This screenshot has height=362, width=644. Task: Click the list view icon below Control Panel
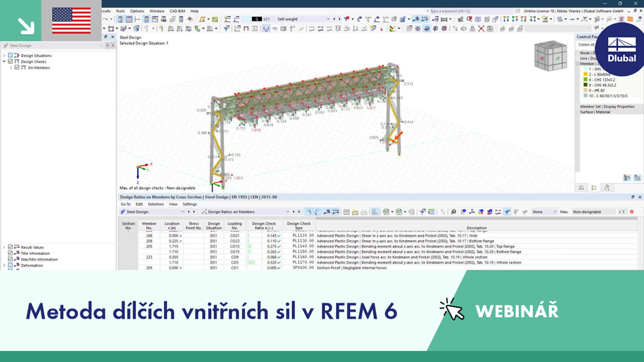click(x=594, y=187)
